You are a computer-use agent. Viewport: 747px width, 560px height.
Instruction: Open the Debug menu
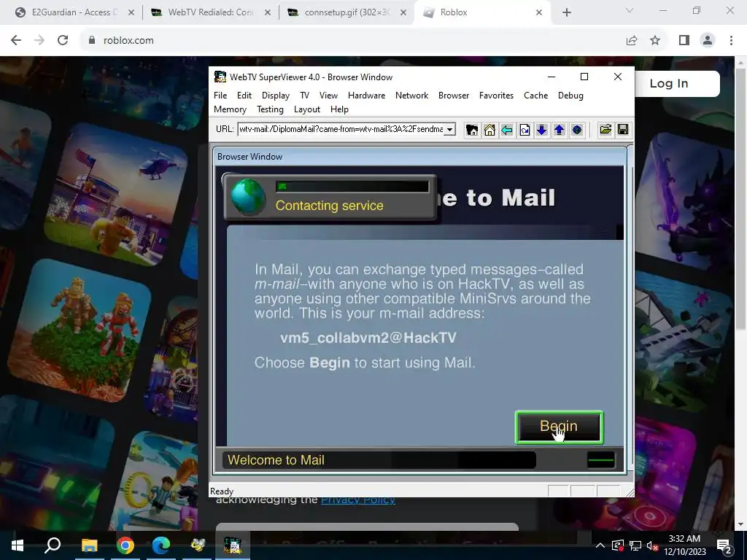tap(570, 96)
